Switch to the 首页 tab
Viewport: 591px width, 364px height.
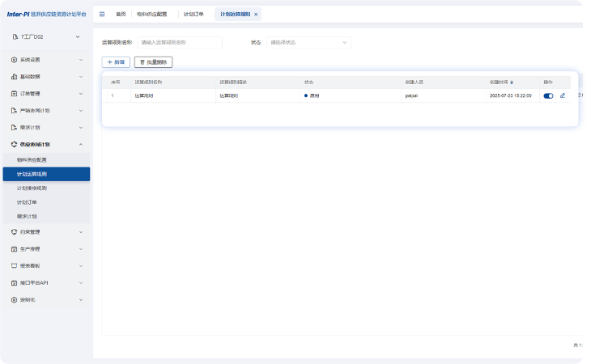(121, 15)
